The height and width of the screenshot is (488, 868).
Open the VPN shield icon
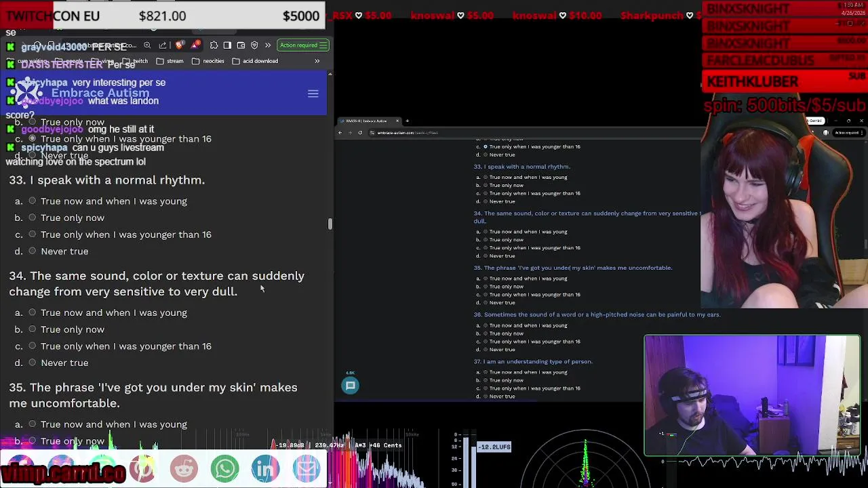pyautogui.click(x=254, y=45)
